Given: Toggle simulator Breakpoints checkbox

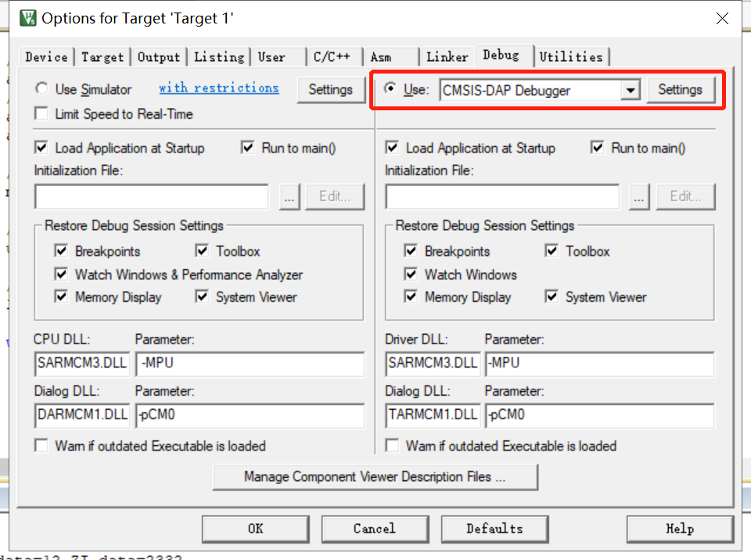Looking at the screenshot, I should (61, 250).
